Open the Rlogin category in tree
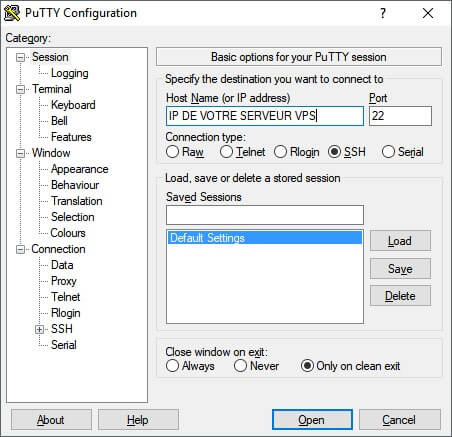The image size is (452, 437). pyautogui.click(x=65, y=313)
